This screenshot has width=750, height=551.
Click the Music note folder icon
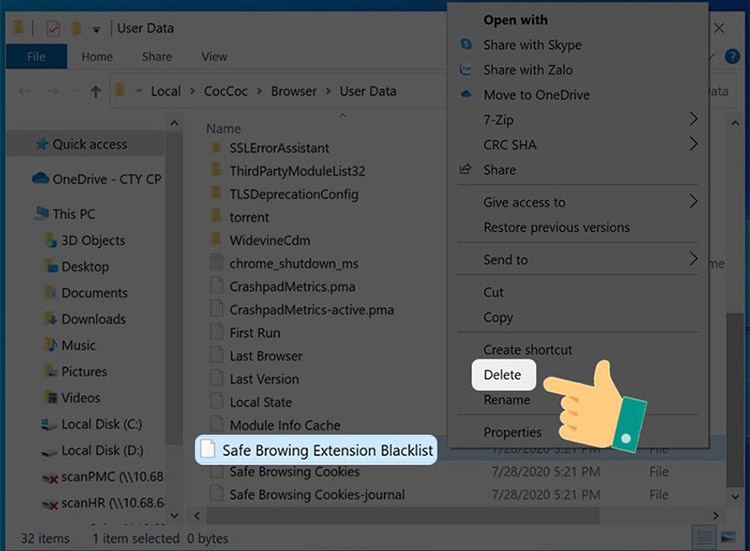[50, 345]
